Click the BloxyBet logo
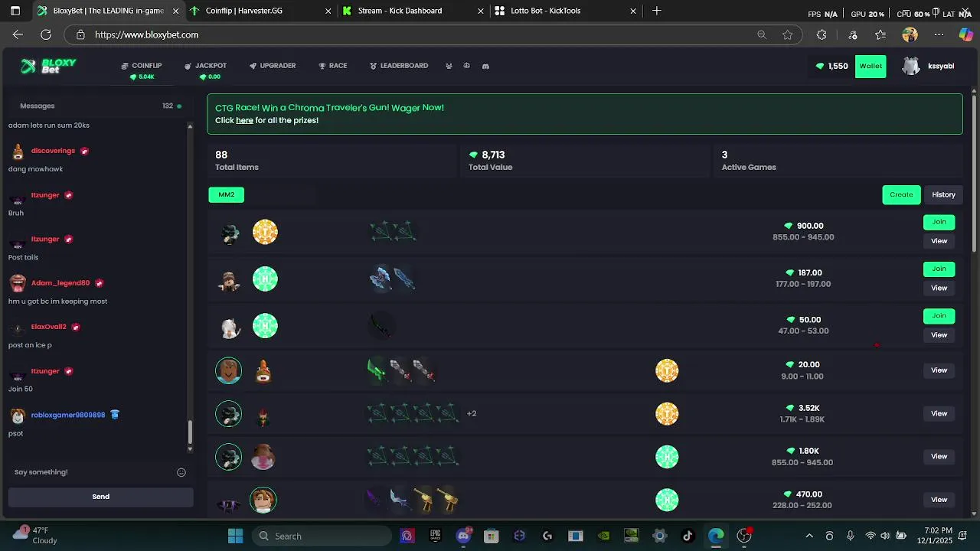Image resolution: width=980 pixels, height=551 pixels. point(48,67)
